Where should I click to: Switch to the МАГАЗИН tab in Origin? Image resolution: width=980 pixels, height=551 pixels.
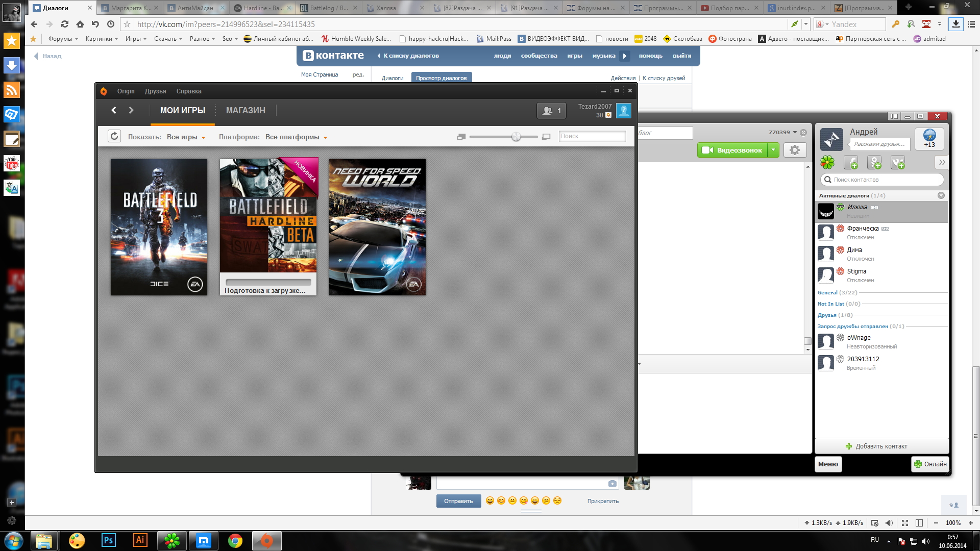pos(246,110)
